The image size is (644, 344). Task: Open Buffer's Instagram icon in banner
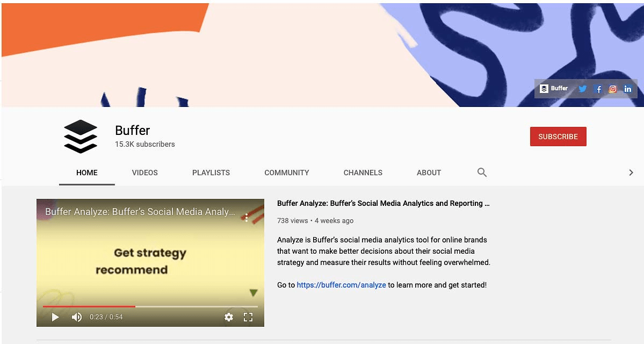coord(612,88)
